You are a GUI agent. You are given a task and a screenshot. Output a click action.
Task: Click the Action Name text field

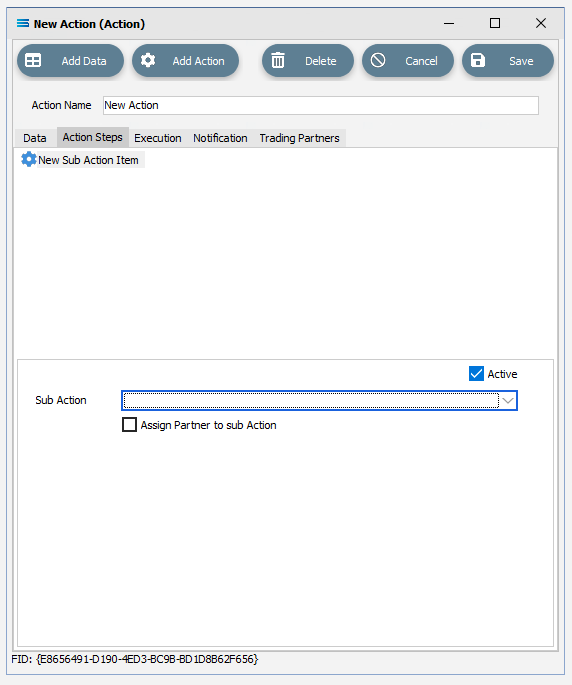(321, 106)
